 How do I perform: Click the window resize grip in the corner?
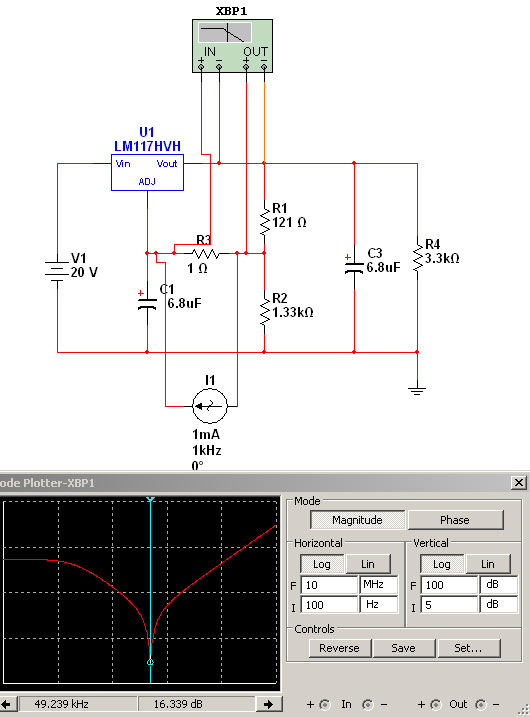tap(524, 711)
